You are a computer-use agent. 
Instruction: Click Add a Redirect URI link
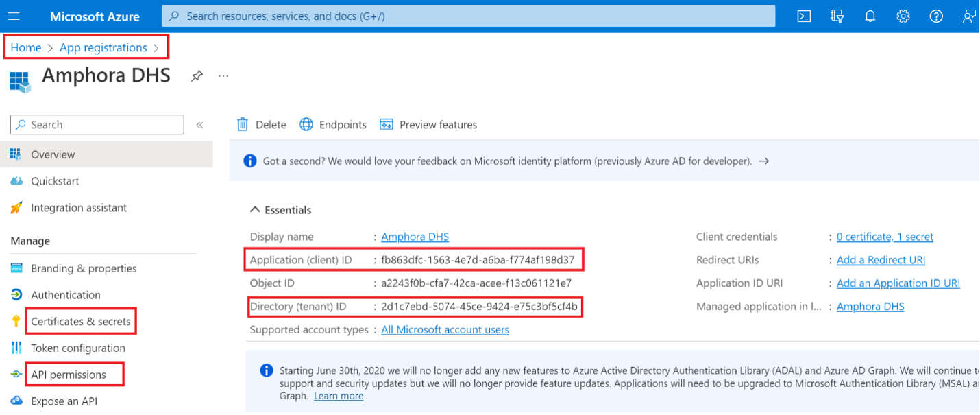881,260
